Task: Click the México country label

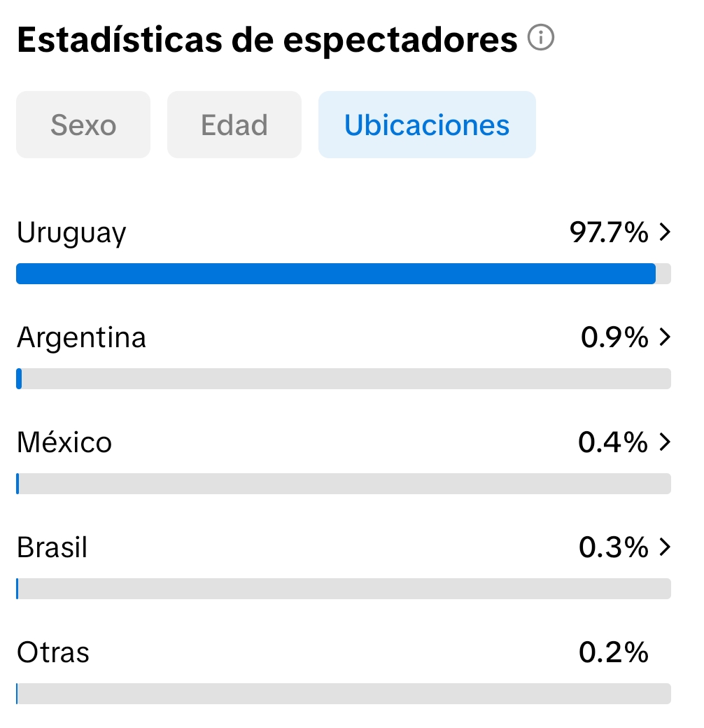Action: click(x=64, y=442)
